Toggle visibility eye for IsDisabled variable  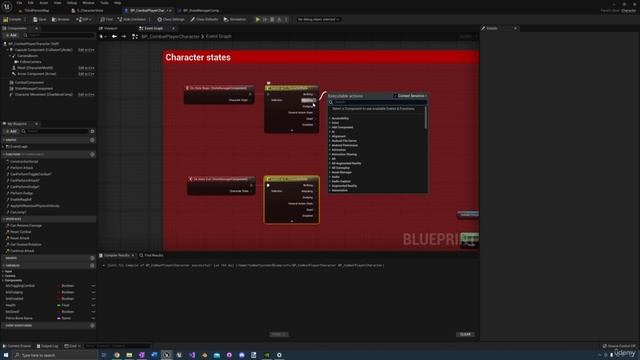(93, 299)
